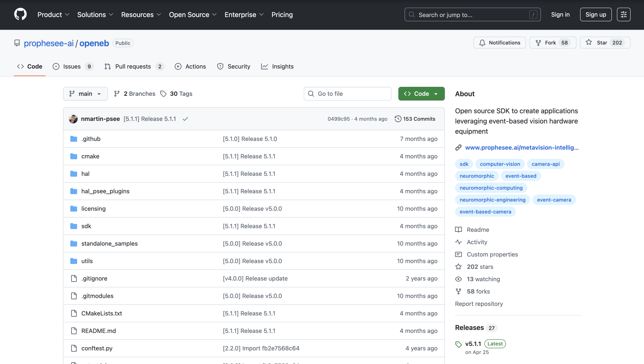Open the www.prophesee.ai website link
The image size is (644, 364).
(522, 148)
